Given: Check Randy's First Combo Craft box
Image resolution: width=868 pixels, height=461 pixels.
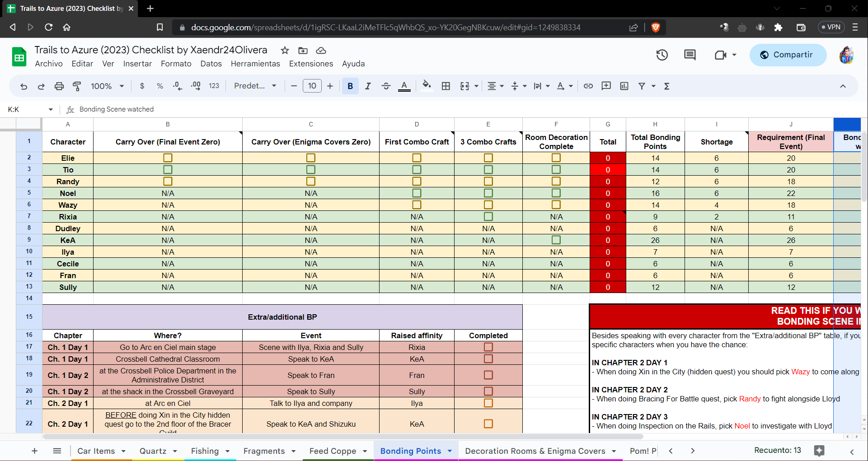Looking at the screenshot, I should (x=417, y=181).
